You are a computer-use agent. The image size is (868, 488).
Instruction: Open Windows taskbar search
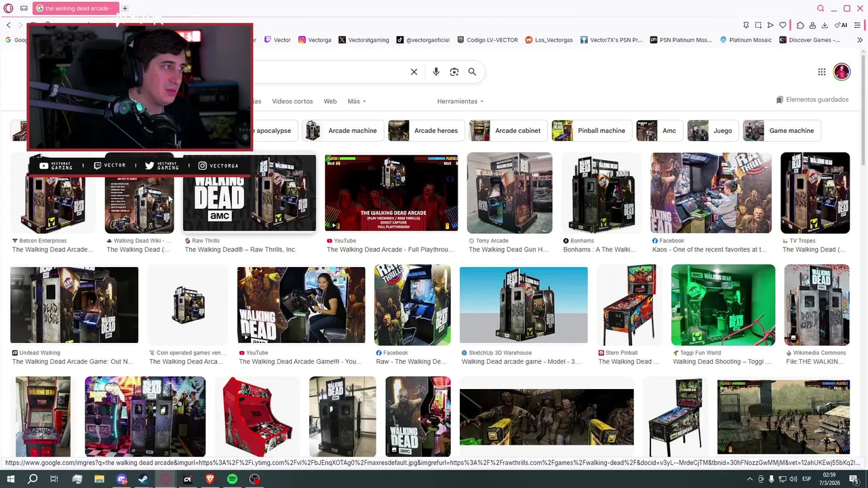pos(33,479)
